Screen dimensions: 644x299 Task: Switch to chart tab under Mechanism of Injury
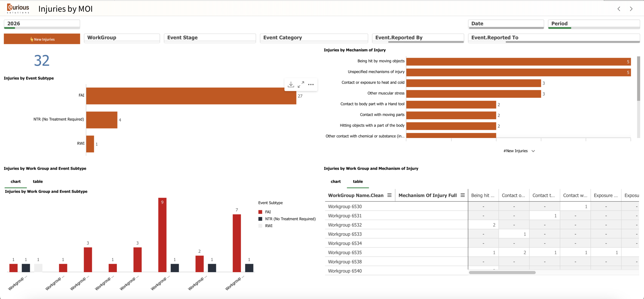(x=336, y=182)
